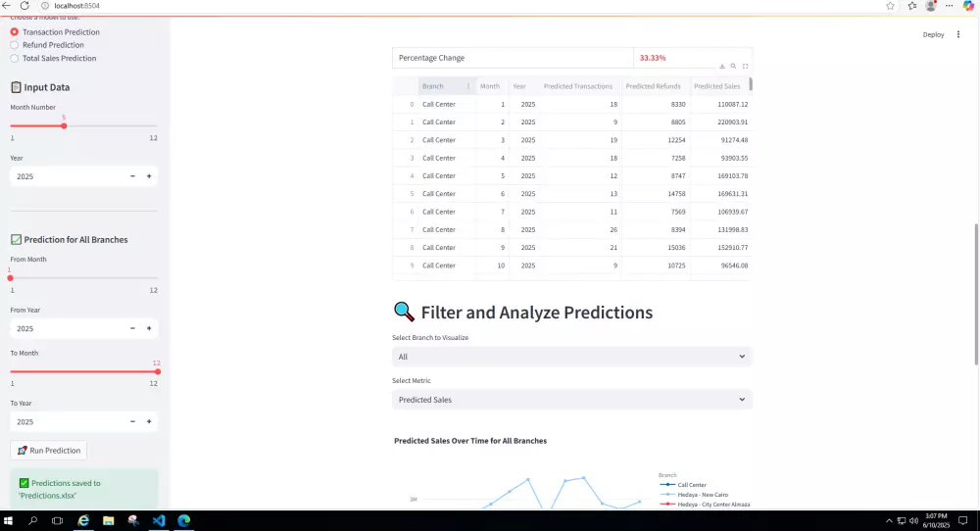The height and width of the screenshot is (531, 980).
Task: Open File Explorer from taskbar
Action: 108,520
